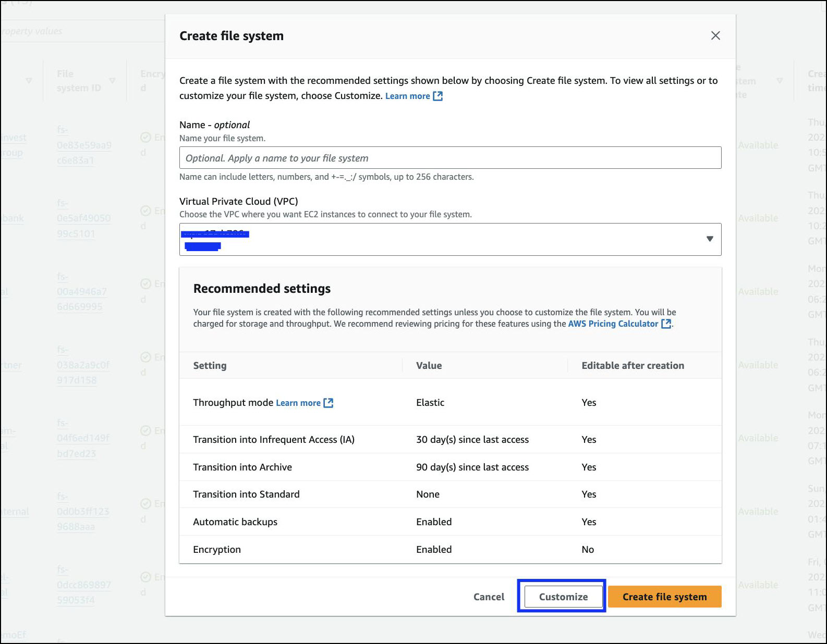This screenshot has width=827, height=644.
Task: Open the AWS Pricing Calculator link
Action: [x=613, y=324]
